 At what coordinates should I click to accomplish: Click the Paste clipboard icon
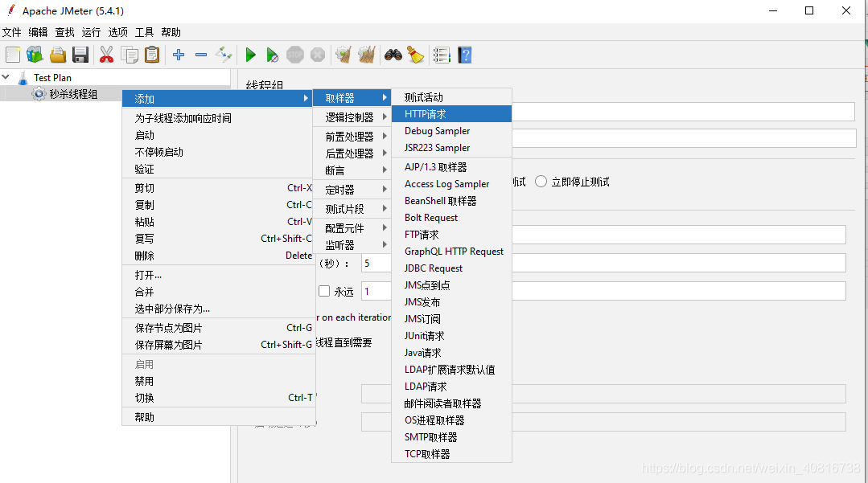(152, 55)
